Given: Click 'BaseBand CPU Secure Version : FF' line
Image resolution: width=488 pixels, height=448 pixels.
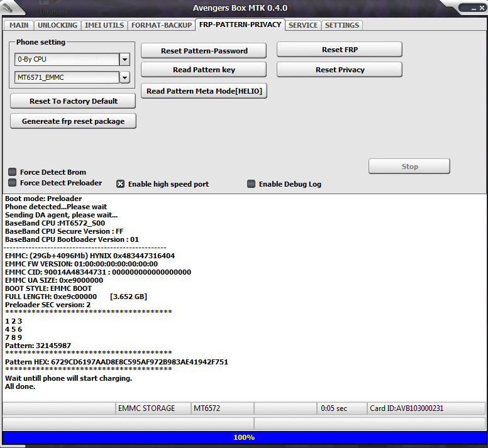Looking at the screenshot, I should (x=64, y=231).
